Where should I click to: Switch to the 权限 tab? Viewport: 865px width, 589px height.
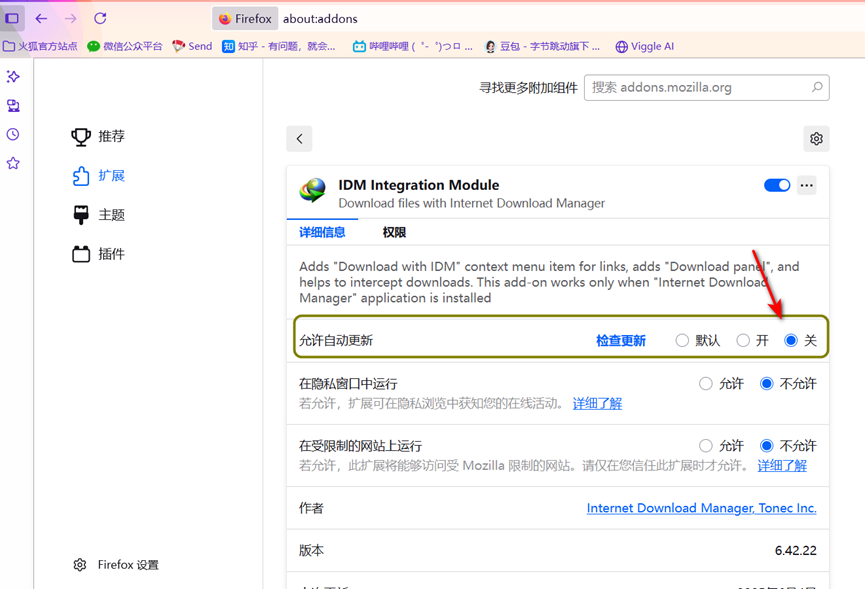394,232
